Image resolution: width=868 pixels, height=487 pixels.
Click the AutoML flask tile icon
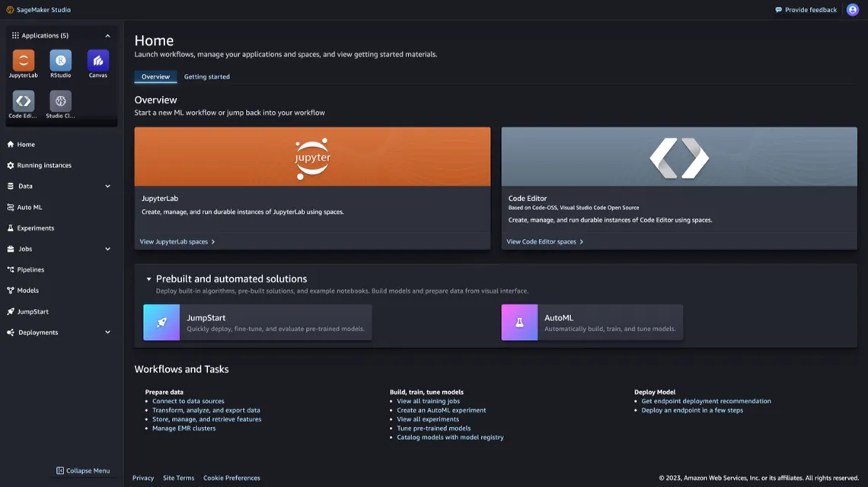pyautogui.click(x=519, y=322)
